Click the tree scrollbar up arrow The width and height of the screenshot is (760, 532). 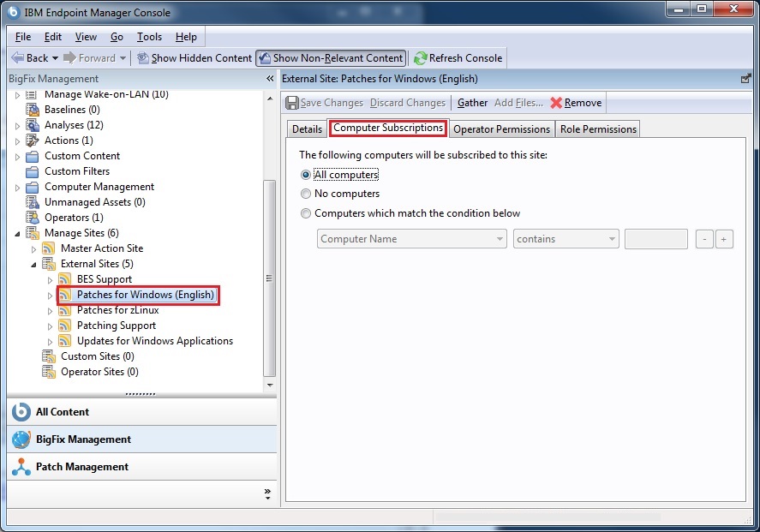tap(270, 99)
